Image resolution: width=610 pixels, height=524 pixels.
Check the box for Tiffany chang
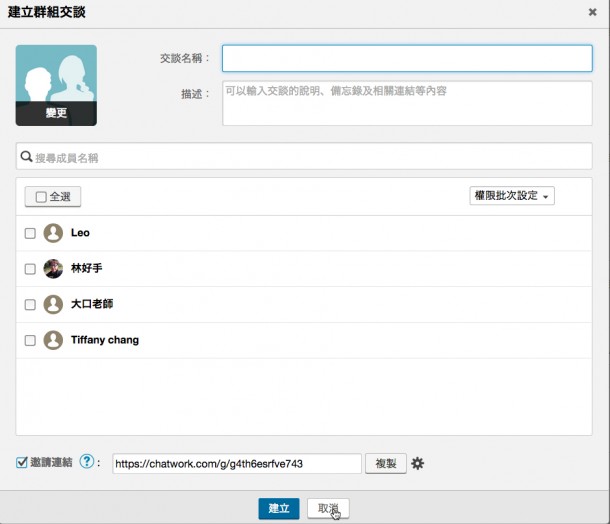click(30, 340)
